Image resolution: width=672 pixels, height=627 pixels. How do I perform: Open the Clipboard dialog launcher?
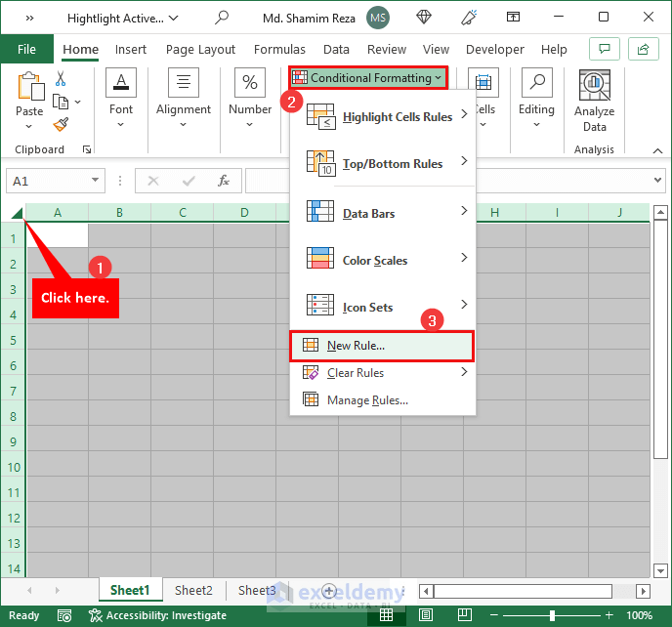(87, 149)
